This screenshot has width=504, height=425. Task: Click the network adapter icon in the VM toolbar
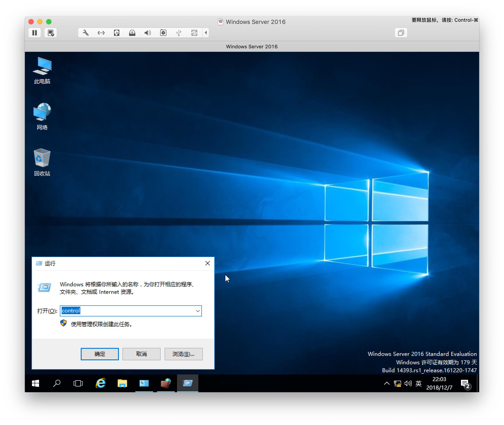coord(101,33)
